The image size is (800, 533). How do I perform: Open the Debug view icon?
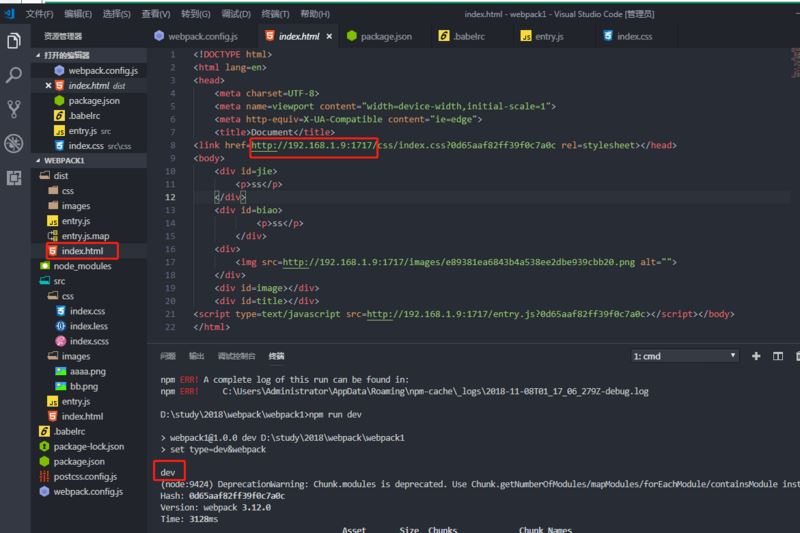pos(14,143)
